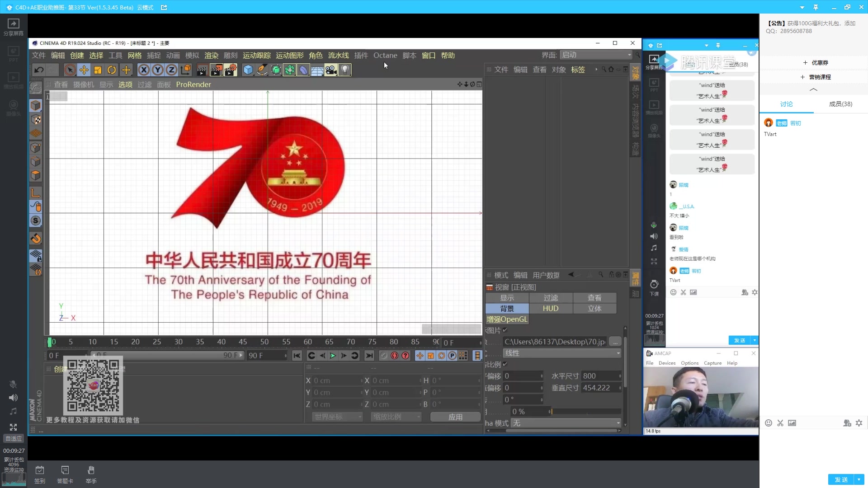Expand the 线性 color profile dropdown
Image resolution: width=868 pixels, height=488 pixels.
coord(562,353)
